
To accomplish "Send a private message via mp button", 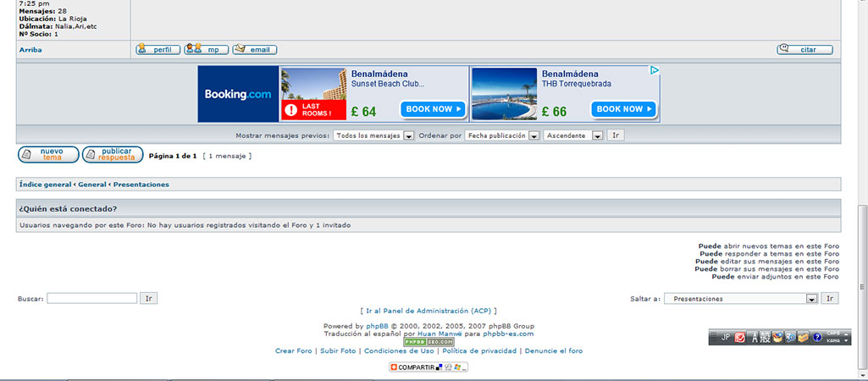I will pyautogui.click(x=207, y=49).
